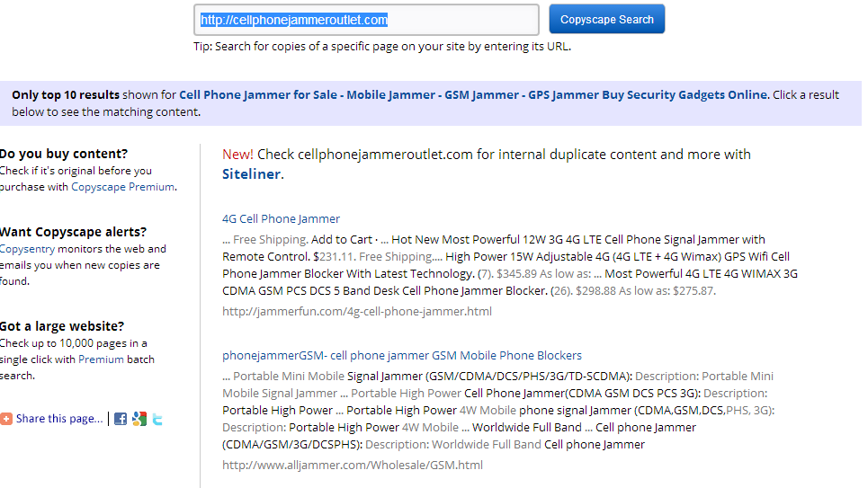Click the URL search input field
This screenshot has width=868, height=488.
tap(366, 20)
